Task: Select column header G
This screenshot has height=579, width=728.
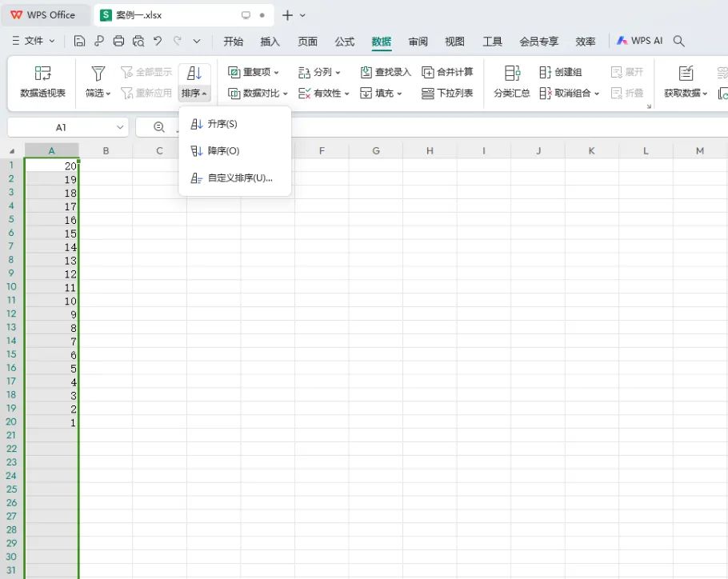Action: coord(376,151)
